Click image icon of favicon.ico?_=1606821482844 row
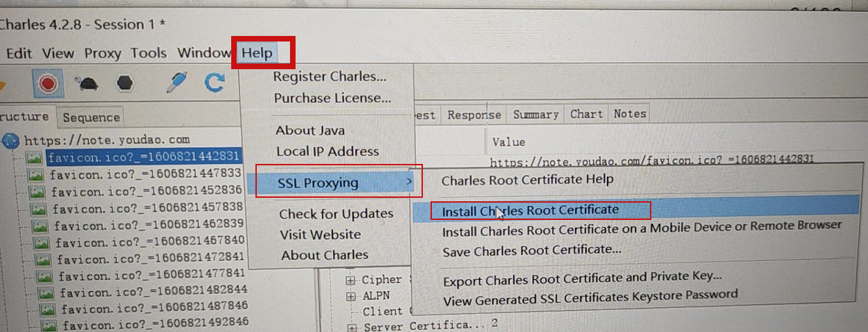868x332 pixels. [46, 292]
